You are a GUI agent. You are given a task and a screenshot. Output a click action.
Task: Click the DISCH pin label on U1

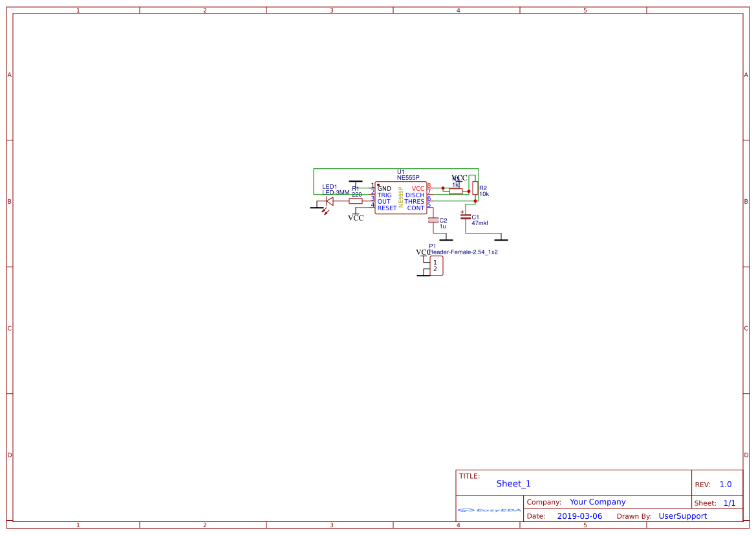coord(415,195)
